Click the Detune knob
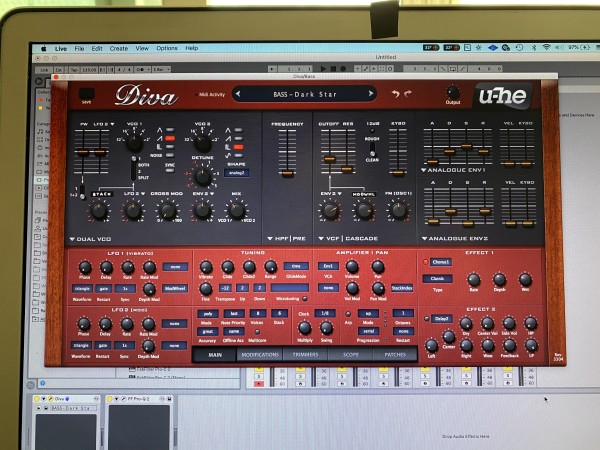The image size is (600, 450). pyautogui.click(x=202, y=175)
